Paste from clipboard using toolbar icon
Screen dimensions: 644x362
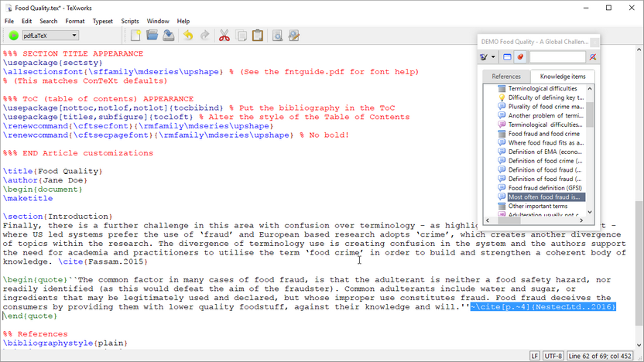[x=258, y=36]
